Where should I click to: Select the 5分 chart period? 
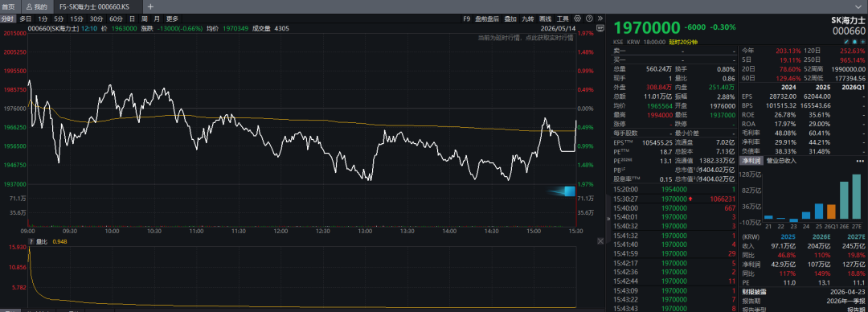point(59,18)
